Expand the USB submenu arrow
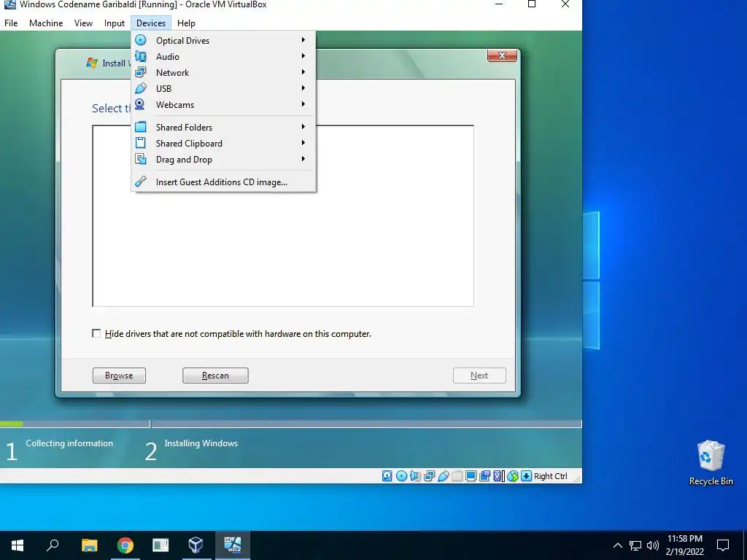This screenshot has height=560, width=747. click(303, 88)
